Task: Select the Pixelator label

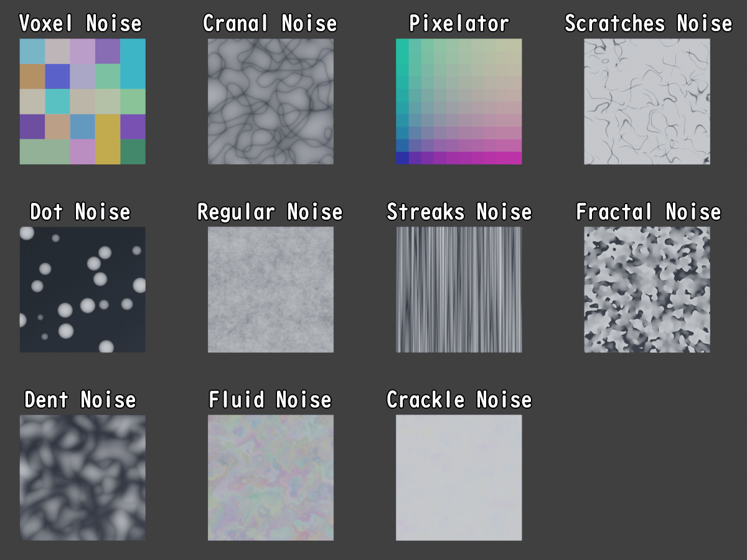Action: (459, 23)
